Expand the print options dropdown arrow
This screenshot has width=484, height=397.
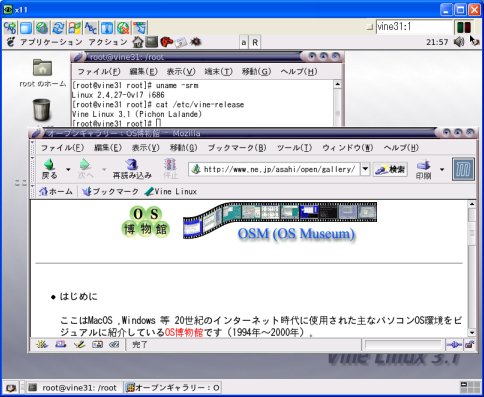[x=442, y=169]
